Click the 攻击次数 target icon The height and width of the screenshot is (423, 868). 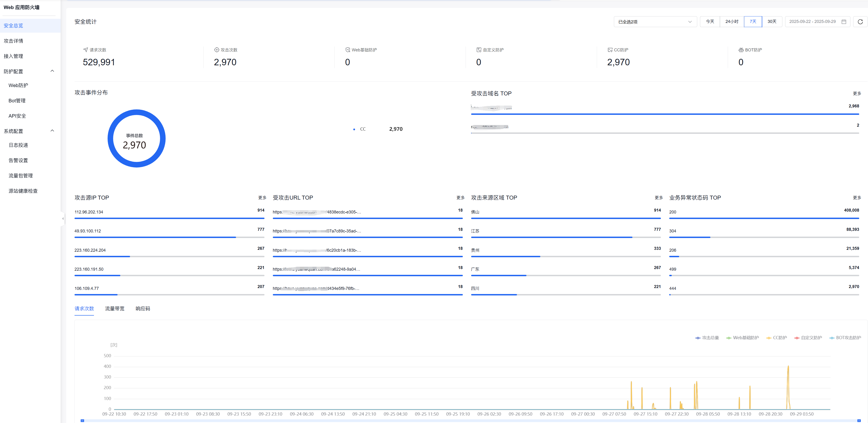click(217, 50)
